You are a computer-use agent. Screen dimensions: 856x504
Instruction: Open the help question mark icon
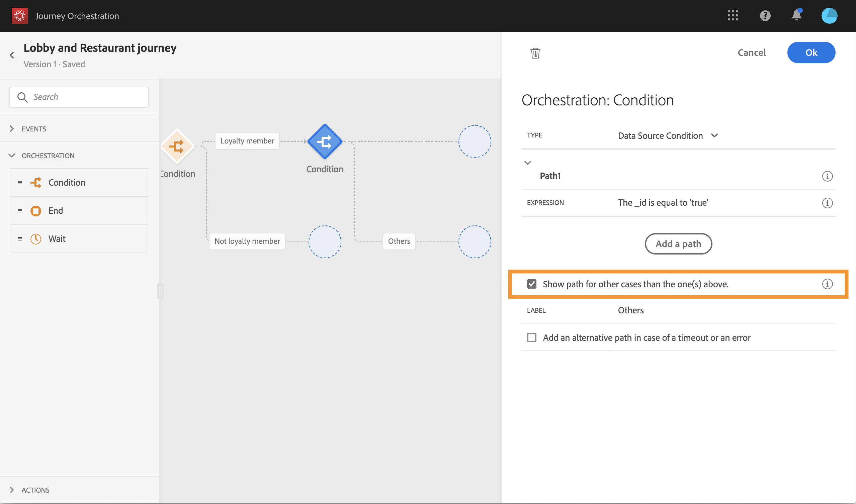[x=765, y=16]
